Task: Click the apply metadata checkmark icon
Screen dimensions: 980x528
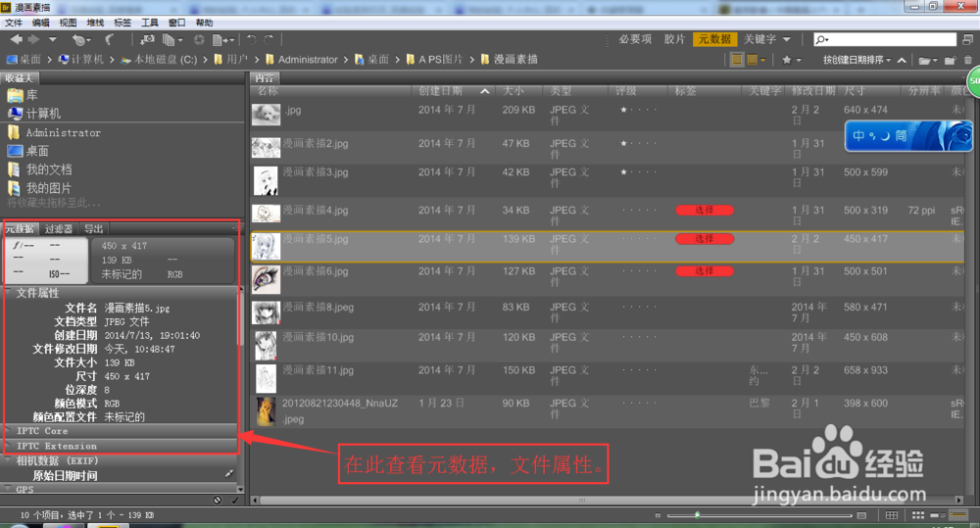Action: (235, 500)
